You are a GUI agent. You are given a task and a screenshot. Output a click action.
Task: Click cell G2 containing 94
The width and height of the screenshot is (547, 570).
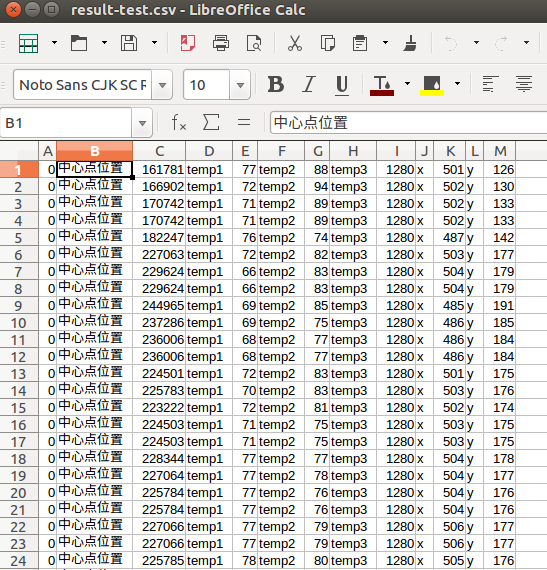point(317,186)
